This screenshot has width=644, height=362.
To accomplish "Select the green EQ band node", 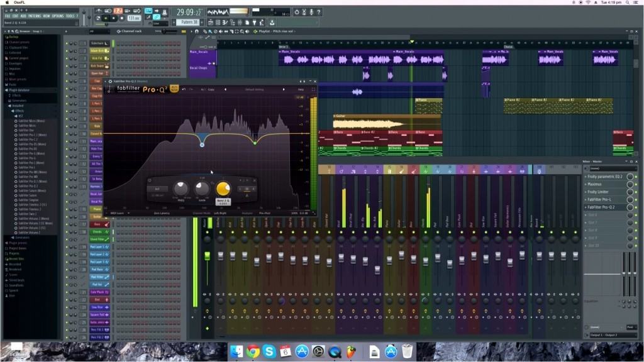I will pos(255,143).
